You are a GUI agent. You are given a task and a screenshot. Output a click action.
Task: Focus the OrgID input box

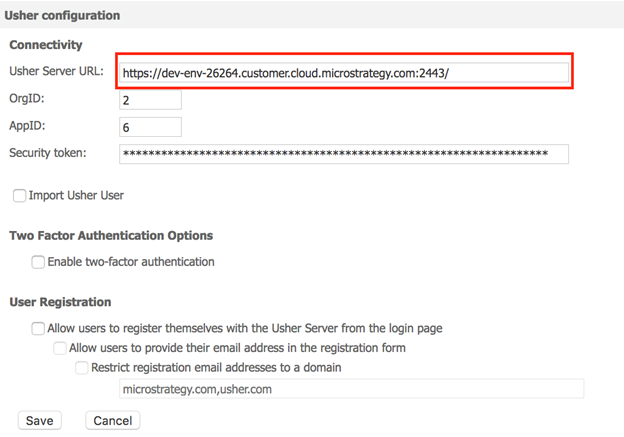[150, 100]
